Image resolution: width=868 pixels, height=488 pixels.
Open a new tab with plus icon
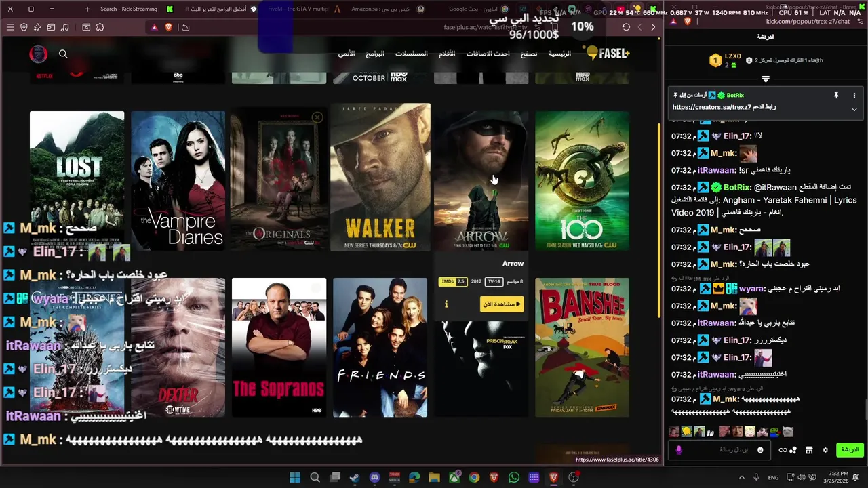click(87, 9)
